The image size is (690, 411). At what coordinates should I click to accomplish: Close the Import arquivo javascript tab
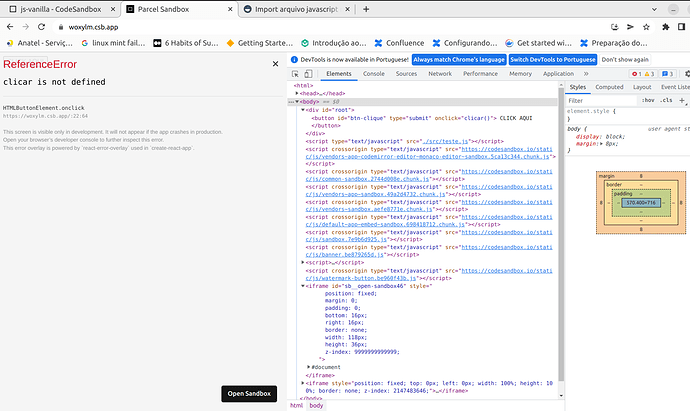pos(347,9)
